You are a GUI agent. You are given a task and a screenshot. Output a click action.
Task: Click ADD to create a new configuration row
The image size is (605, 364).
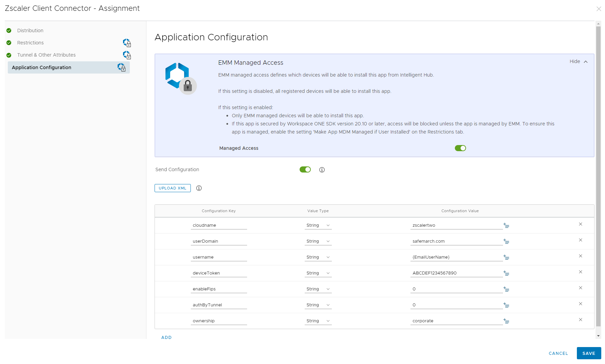166,337
